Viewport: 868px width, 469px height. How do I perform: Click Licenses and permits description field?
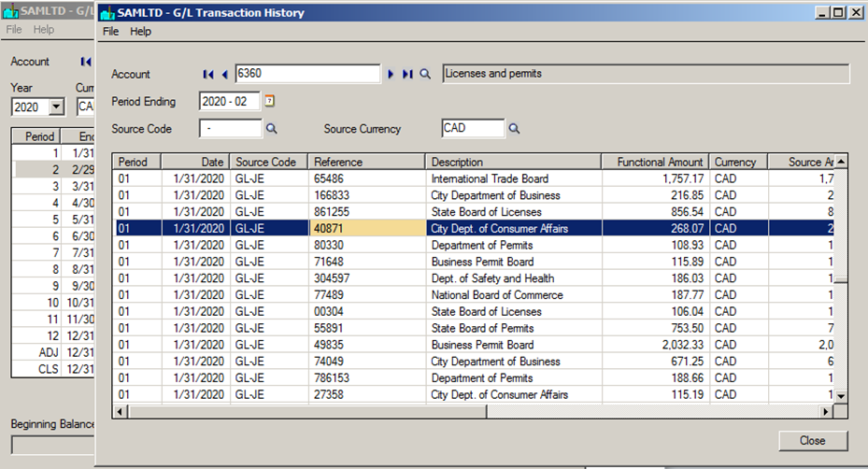pos(646,74)
